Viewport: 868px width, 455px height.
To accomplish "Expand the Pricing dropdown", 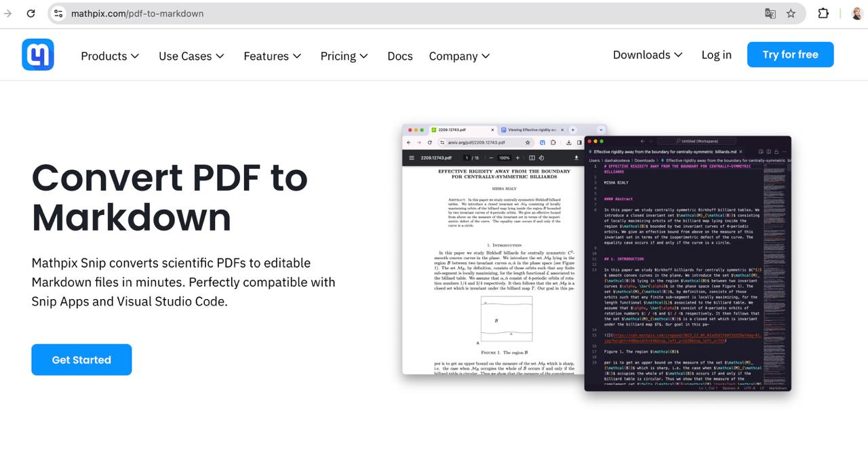I will 344,56.
